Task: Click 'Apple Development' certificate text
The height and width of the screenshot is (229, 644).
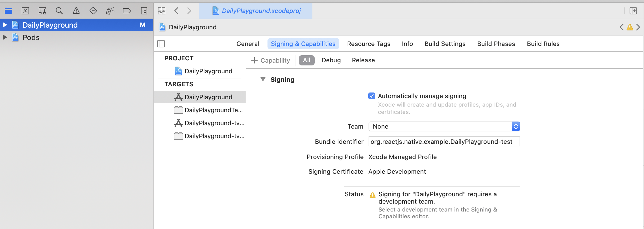Action: click(397, 171)
